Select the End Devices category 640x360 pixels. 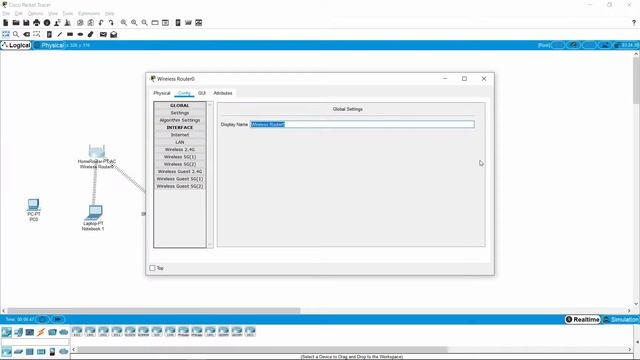pos(18,332)
